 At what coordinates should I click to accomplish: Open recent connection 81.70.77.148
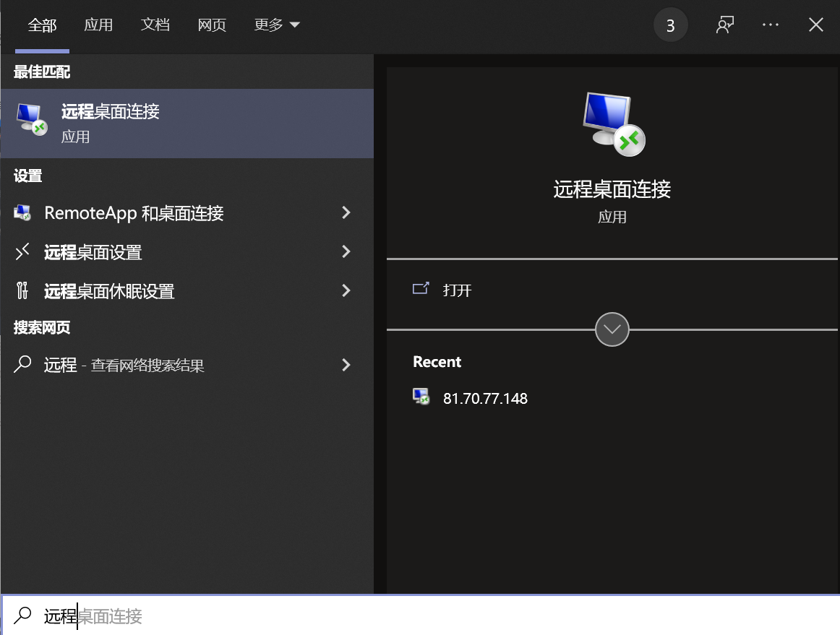point(485,397)
